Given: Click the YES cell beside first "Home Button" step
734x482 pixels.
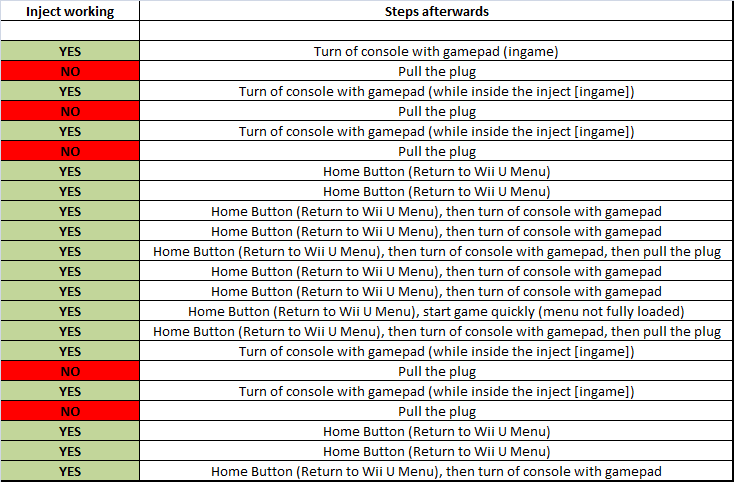Looking at the screenshot, I should [x=70, y=171].
